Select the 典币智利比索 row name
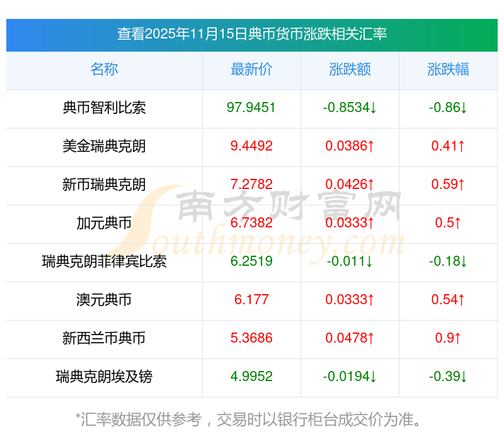 (x=104, y=108)
